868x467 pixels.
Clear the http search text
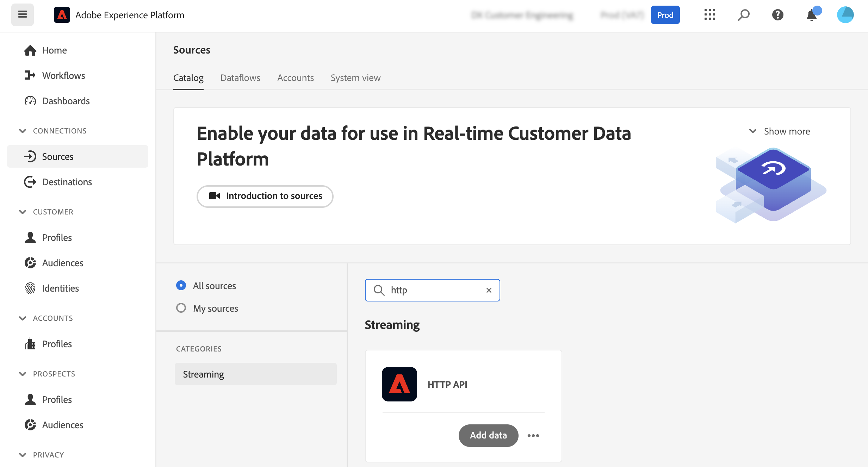pyautogui.click(x=489, y=290)
